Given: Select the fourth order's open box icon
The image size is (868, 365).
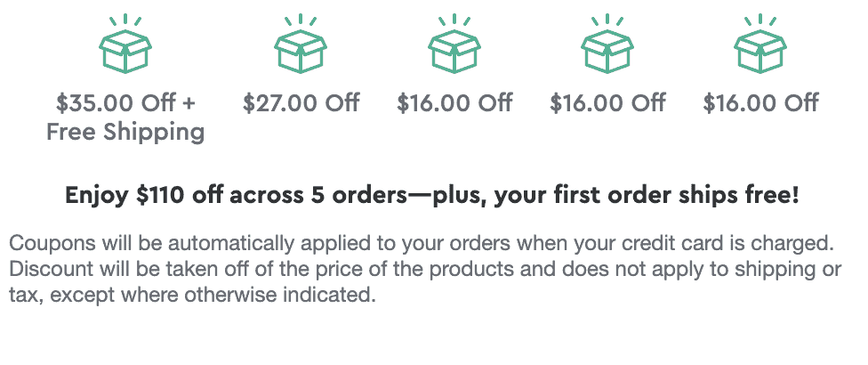Looking at the screenshot, I should pyautogui.click(x=607, y=52).
